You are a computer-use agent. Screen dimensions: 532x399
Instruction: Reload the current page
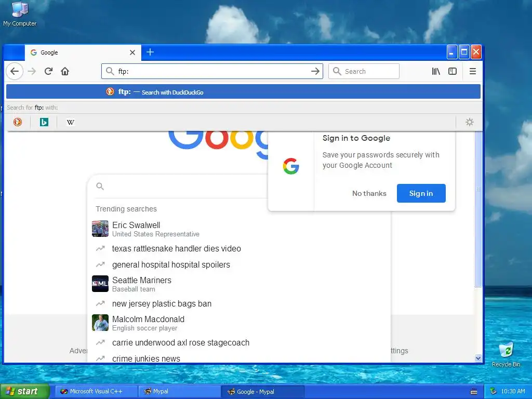point(48,71)
